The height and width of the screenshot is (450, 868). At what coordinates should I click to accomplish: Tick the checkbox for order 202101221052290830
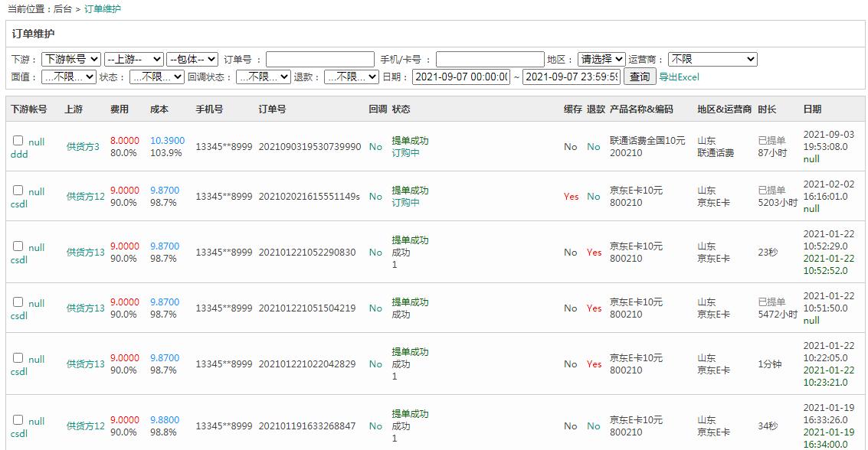pos(18,246)
